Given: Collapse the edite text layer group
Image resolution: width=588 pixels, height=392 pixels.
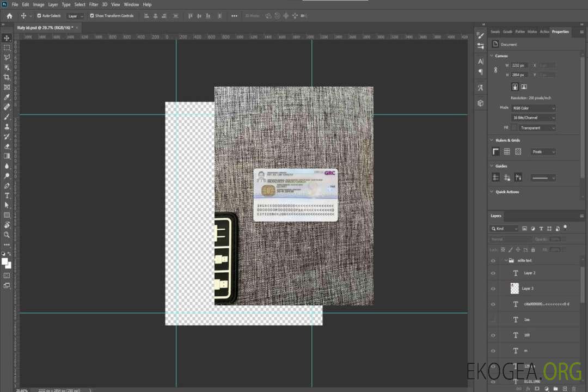Looking at the screenshot, I should (x=505, y=261).
